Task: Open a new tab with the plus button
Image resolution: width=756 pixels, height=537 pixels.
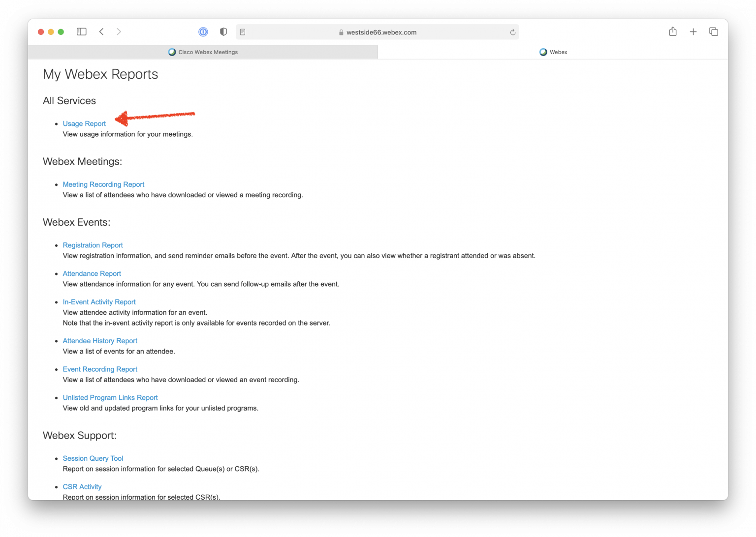Action: [x=693, y=31]
